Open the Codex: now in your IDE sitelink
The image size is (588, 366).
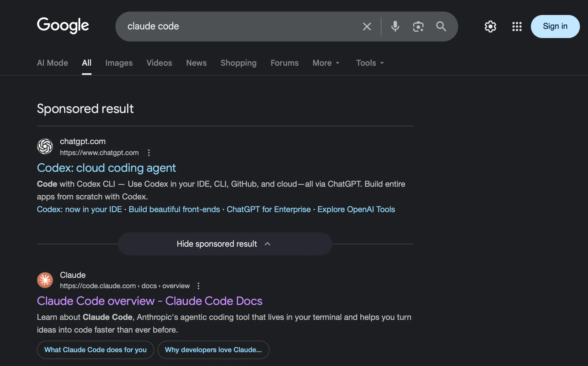click(79, 209)
